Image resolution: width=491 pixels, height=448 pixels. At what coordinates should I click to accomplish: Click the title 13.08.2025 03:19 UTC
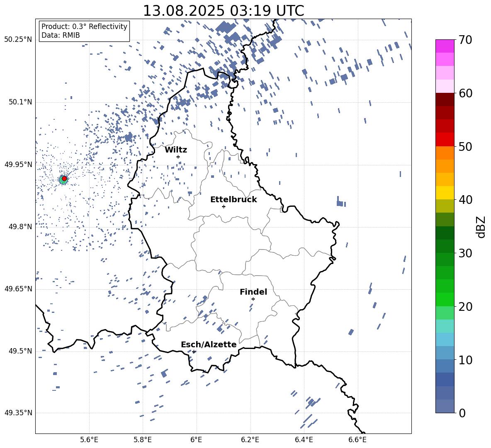[224, 11]
